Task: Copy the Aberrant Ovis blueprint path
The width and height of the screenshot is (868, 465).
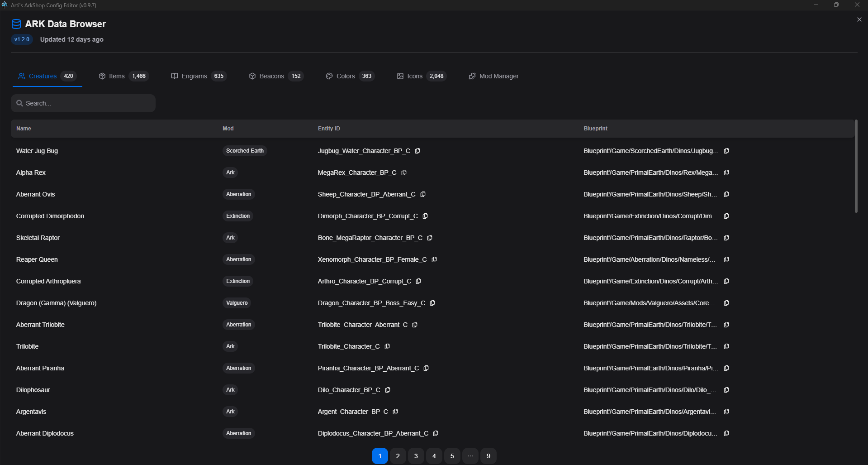Action: [726, 194]
